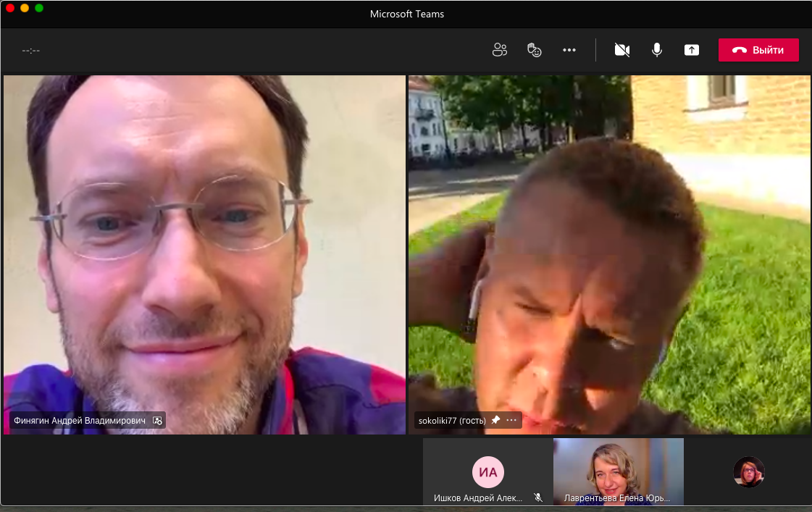Viewport: 812px width, 512px height.
Task: Click the red Выйти leave button
Action: (758, 50)
